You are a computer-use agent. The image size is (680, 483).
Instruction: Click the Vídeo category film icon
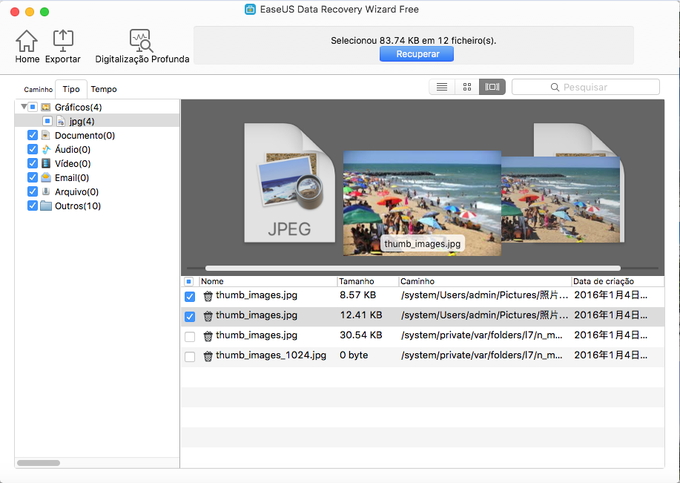tap(46, 163)
